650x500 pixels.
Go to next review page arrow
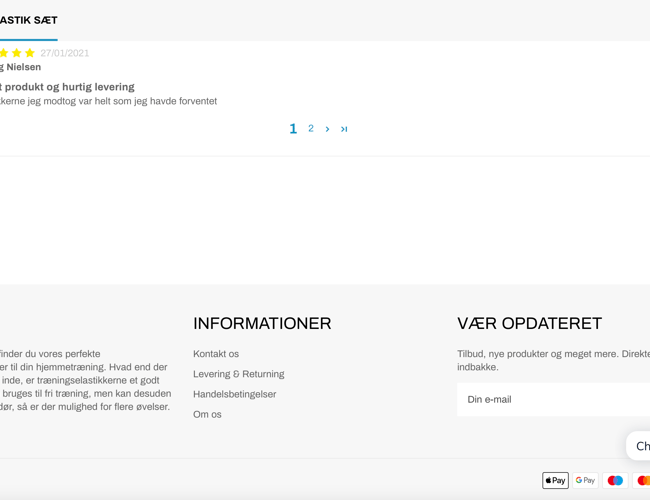coord(327,129)
